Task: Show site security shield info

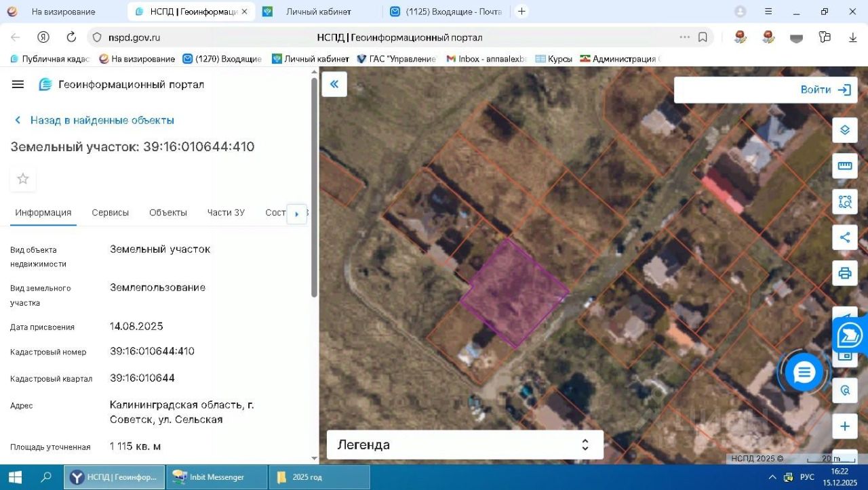Action: point(97,37)
